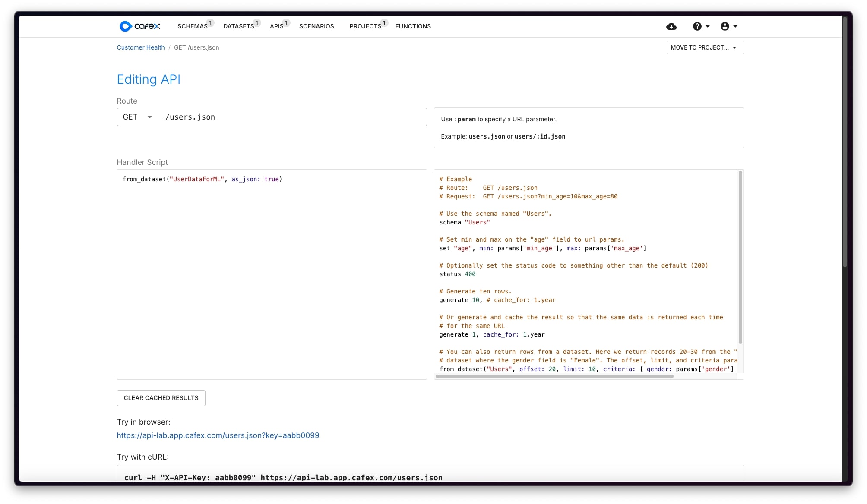Expand the GET method dropdown
Screen dimensions: 867x504
(137, 117)
